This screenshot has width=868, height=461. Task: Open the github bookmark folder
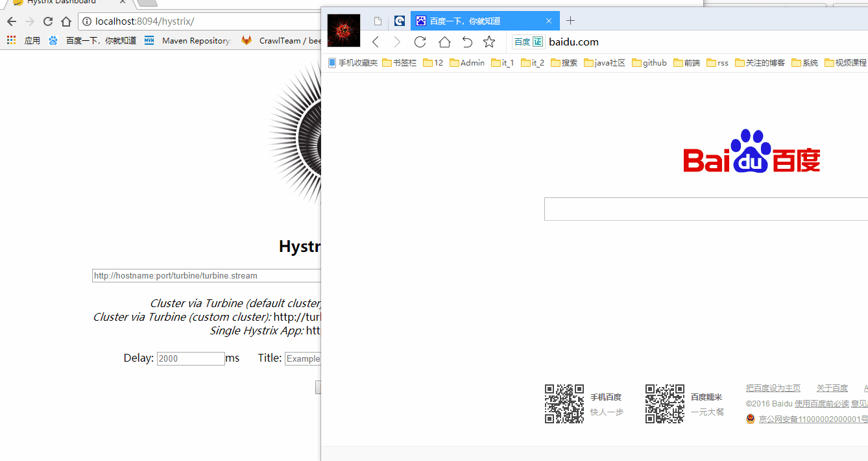(x=649, y=63)
